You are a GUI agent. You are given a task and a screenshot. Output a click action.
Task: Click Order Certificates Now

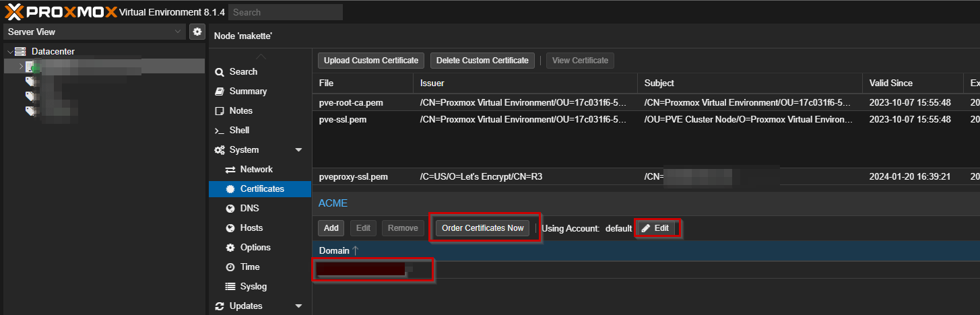coord(483,228)
